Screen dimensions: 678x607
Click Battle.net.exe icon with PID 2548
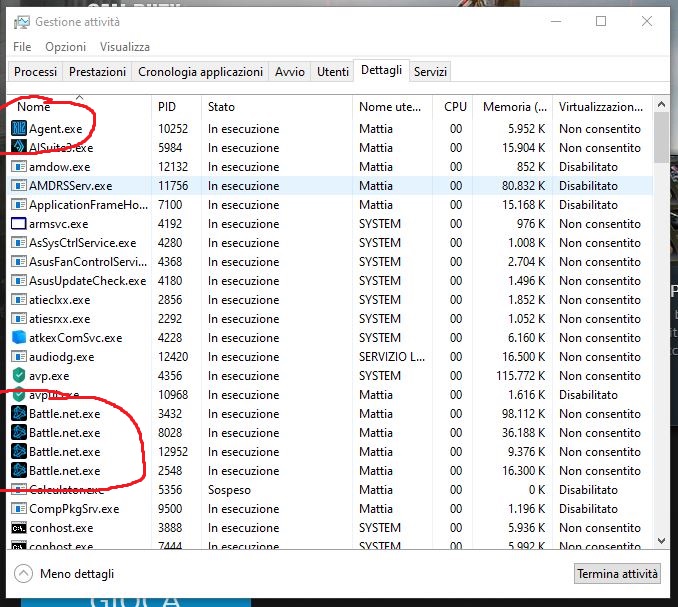pyautogui.click(x=19, y=471)
